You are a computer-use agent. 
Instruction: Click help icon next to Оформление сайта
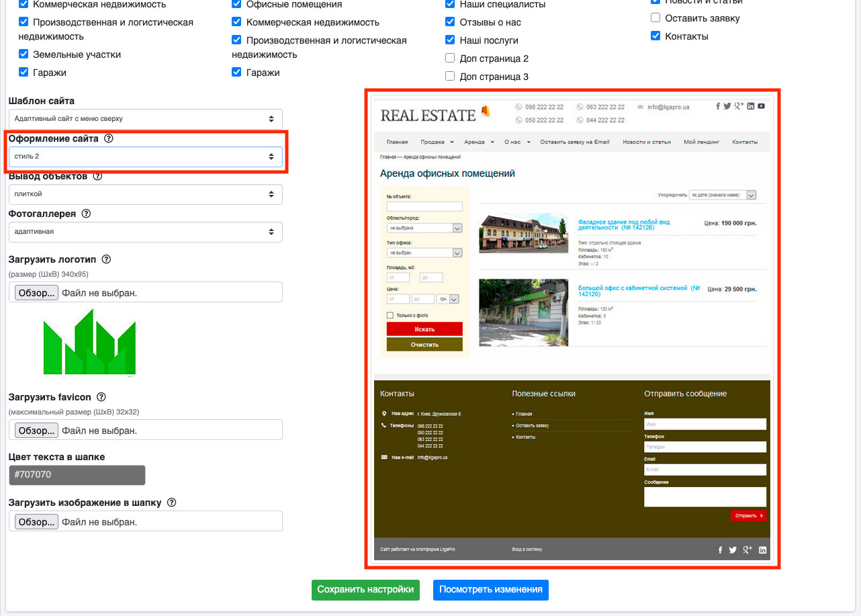[x=109, y=138]
